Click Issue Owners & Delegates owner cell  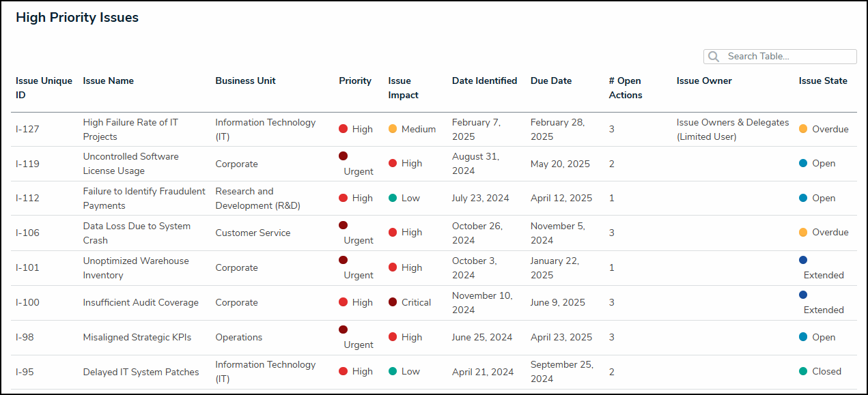732,129
